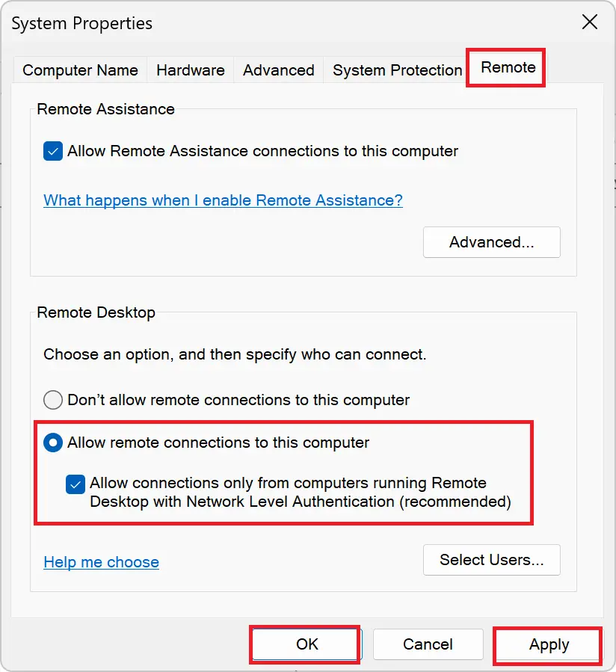Viewport: 616px width, 672px height.
Task: Click the Cancel button
Action: [428, 644]
